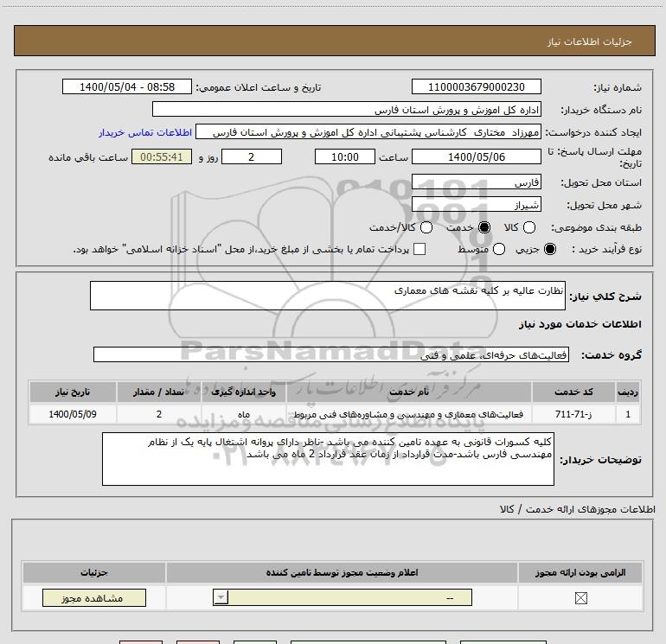The image size is (666, 644).
Task: Click the تاریخ نیاز column header
Action: tap(73, 392)
